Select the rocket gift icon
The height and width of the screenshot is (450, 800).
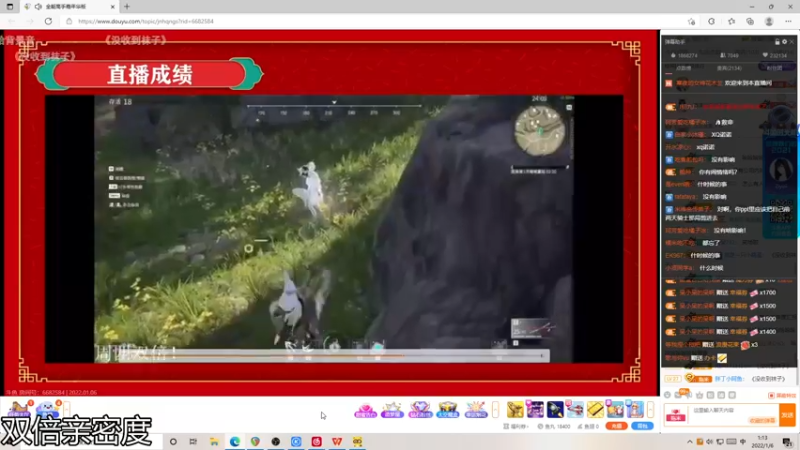click(x=555, y=409)
